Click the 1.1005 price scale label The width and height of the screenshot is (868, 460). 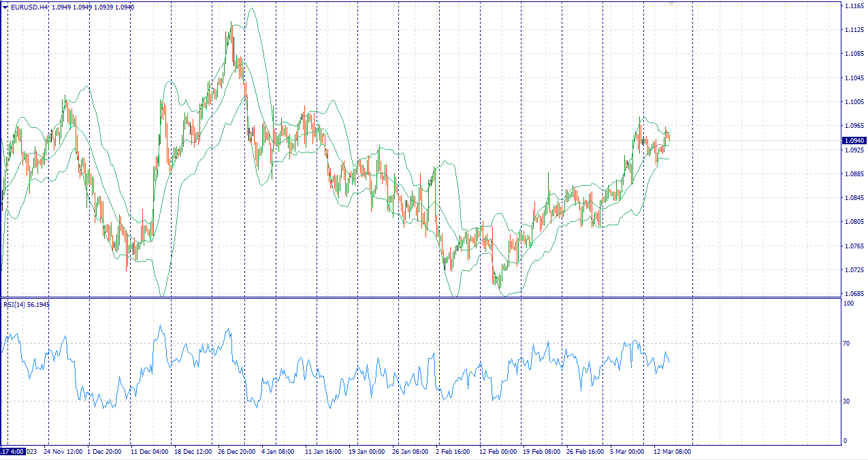(854, 102)
